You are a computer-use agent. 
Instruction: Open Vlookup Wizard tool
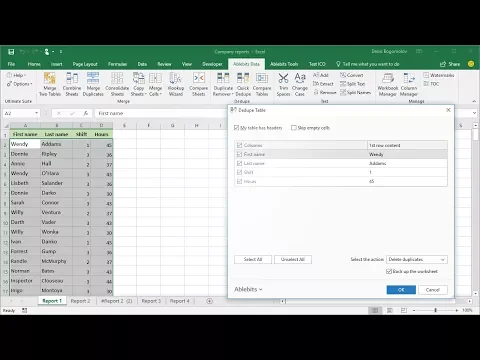coord(176,84)
